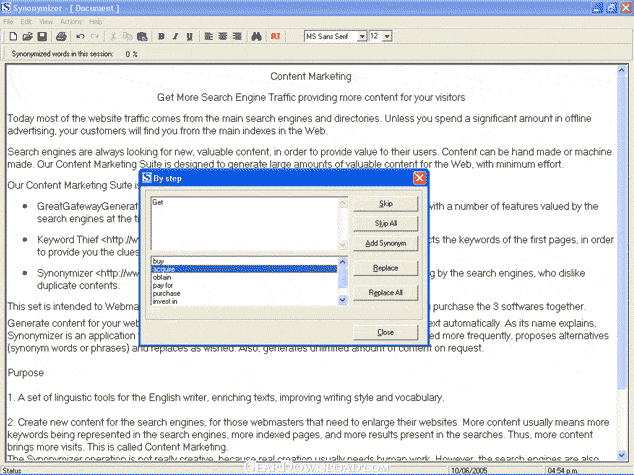Click the Close button in By step dialog

click(x=385, y=332)
